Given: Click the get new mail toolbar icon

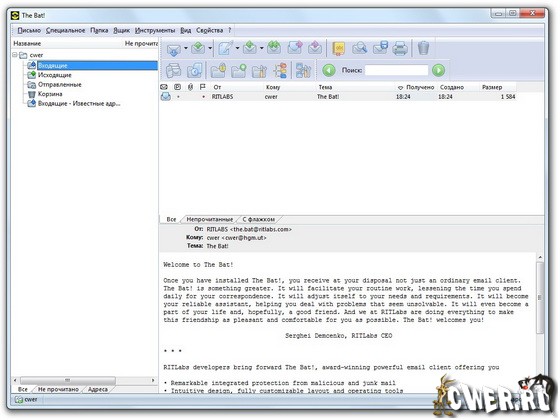Looking at the screenshot, I should click(174, 49).
